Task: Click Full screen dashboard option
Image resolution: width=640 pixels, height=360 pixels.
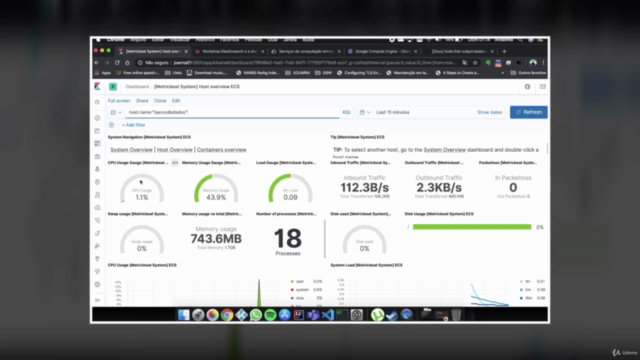Action: pos(119,101)
